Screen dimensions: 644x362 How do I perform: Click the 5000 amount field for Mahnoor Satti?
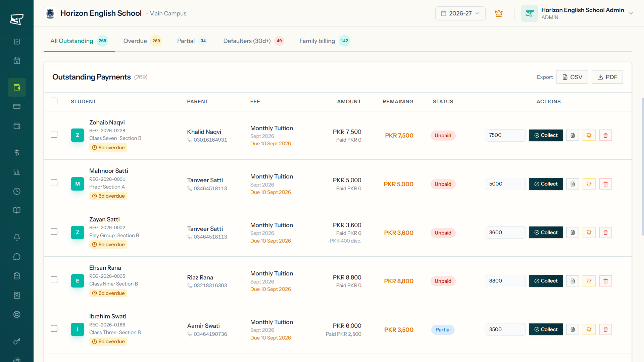[x=505, y=184]
